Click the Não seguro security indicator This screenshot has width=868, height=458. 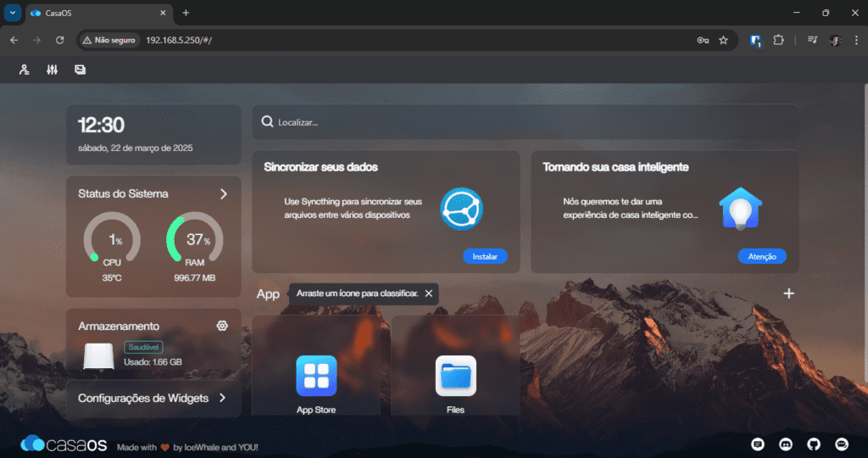[x=109, y=40]
